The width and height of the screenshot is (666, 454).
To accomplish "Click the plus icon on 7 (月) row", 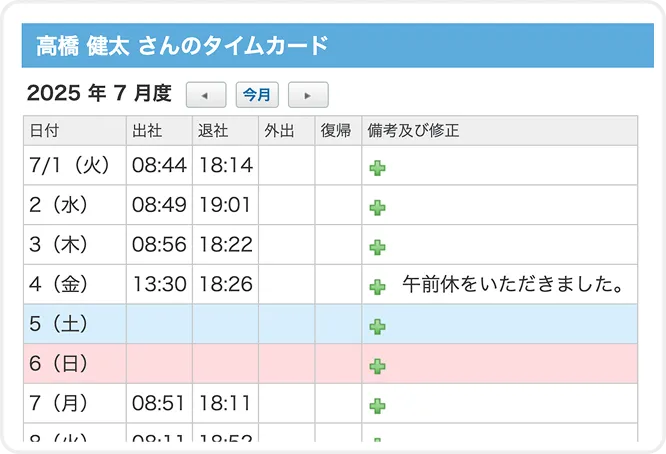I will [377, 406].
